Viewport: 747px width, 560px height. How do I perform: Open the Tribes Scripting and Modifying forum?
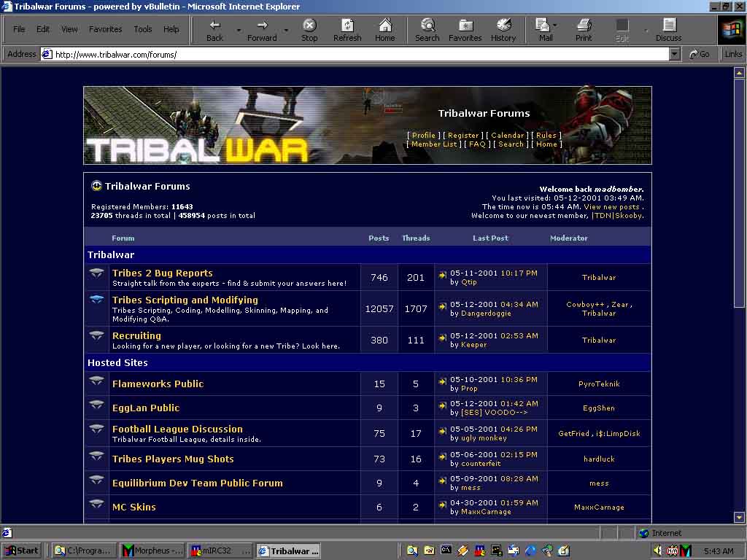[185, 300]
